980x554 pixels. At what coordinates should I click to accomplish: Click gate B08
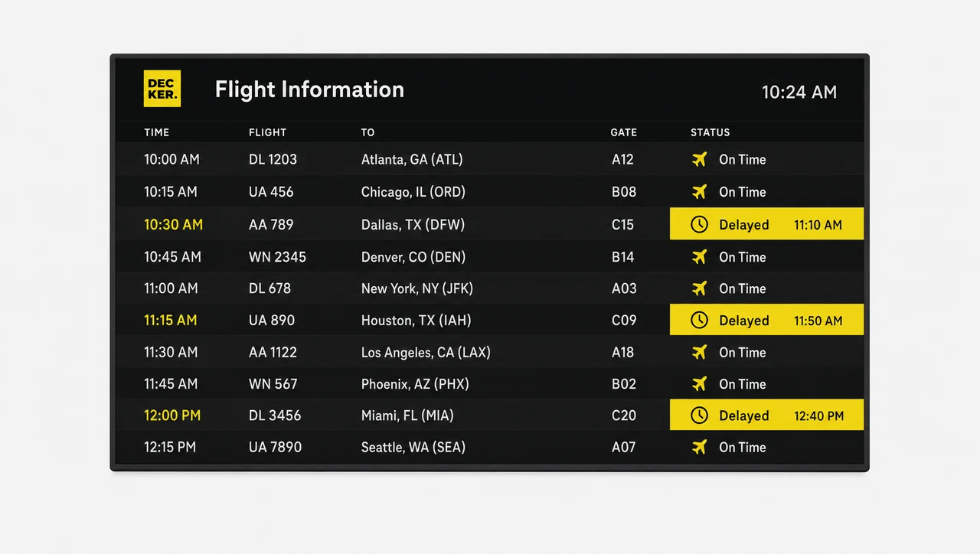click(x=624, y=192)
